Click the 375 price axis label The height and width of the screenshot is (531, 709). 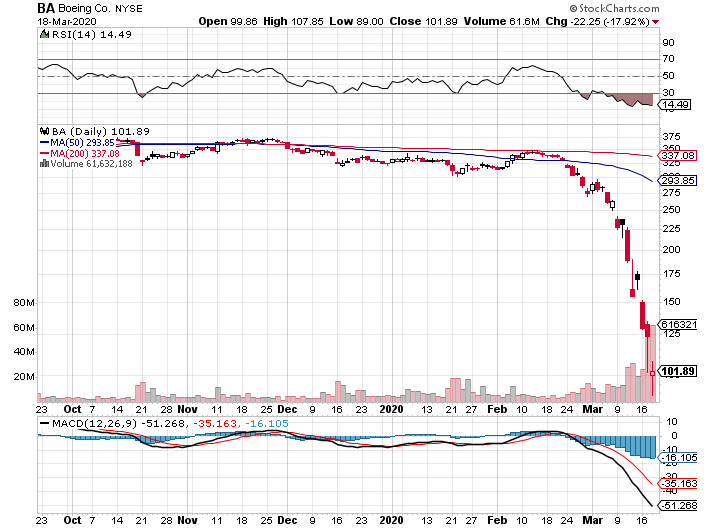pos(671,137)
